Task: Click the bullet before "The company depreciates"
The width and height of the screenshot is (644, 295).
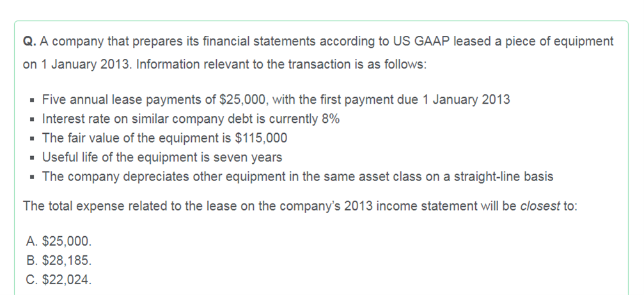Action: click(x=32, y=177)
